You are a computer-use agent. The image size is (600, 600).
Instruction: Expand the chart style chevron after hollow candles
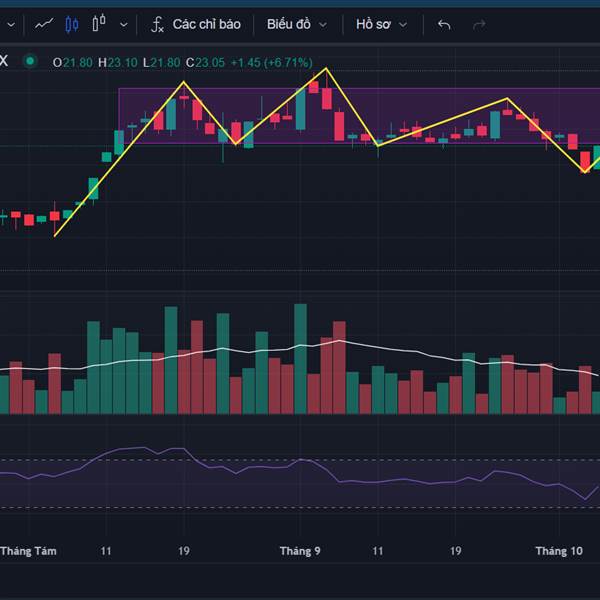pos(123,24)
